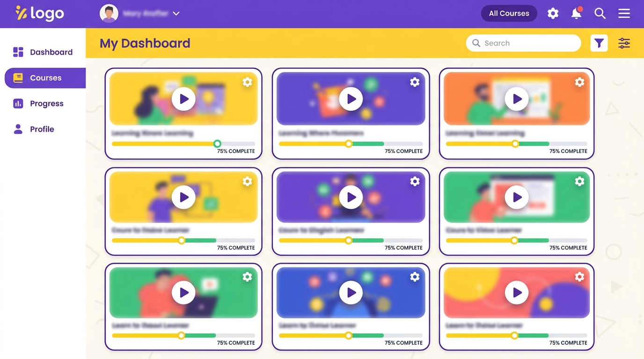Click the logo in the top bar

coord(39,14)
